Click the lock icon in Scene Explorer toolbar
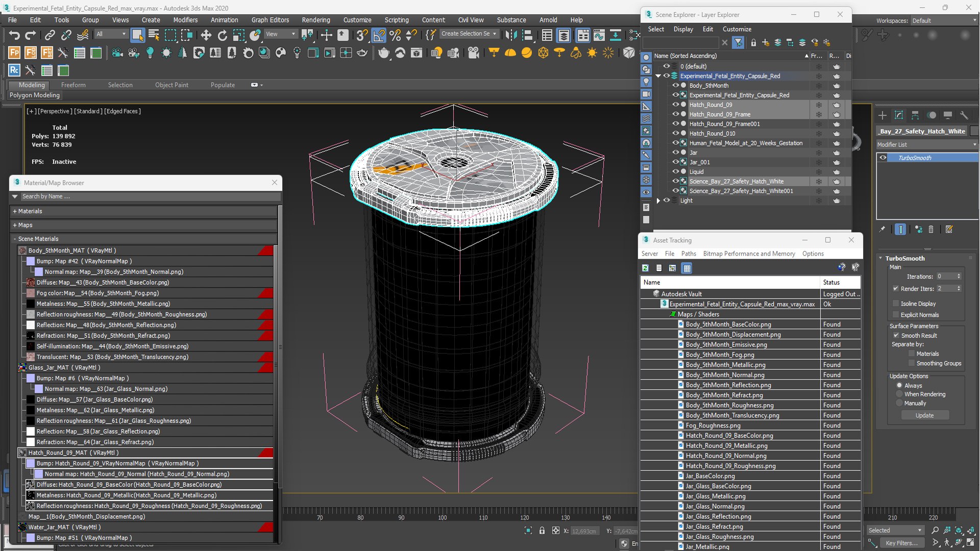Screen dimensions: 980x551 coord(753,42)
